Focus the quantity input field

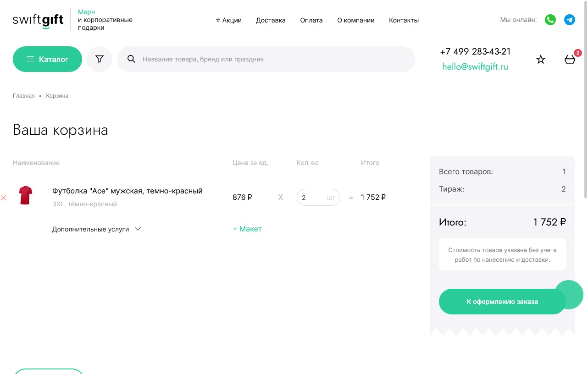coord(318,198)
